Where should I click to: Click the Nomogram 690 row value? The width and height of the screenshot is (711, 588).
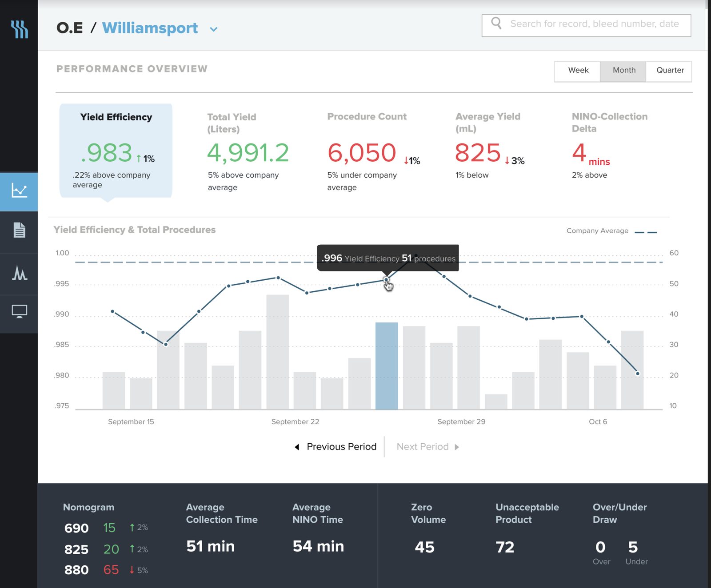[76, 528]
